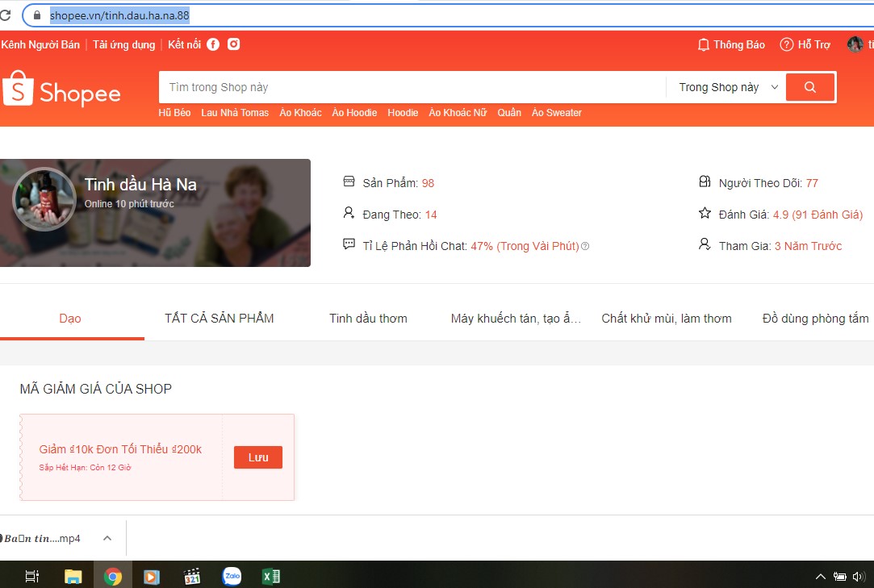Click the Tinh dầu Hà Na shop name

[x=140, y=185]
